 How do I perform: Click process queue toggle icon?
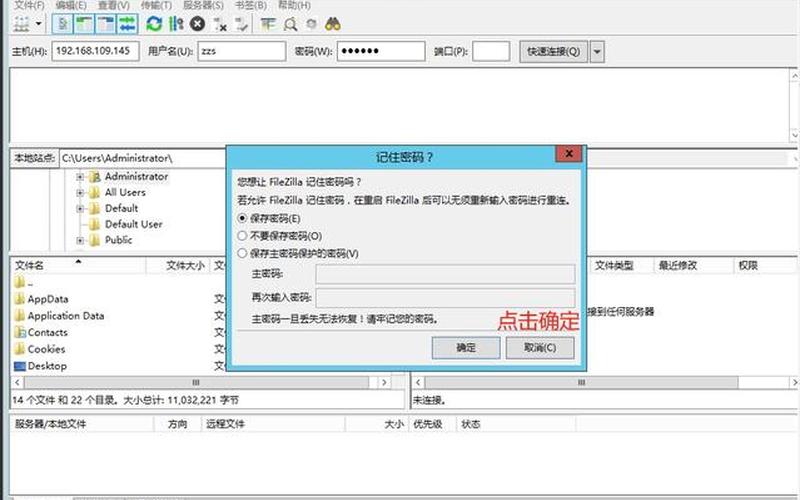(x=176, y=23)
